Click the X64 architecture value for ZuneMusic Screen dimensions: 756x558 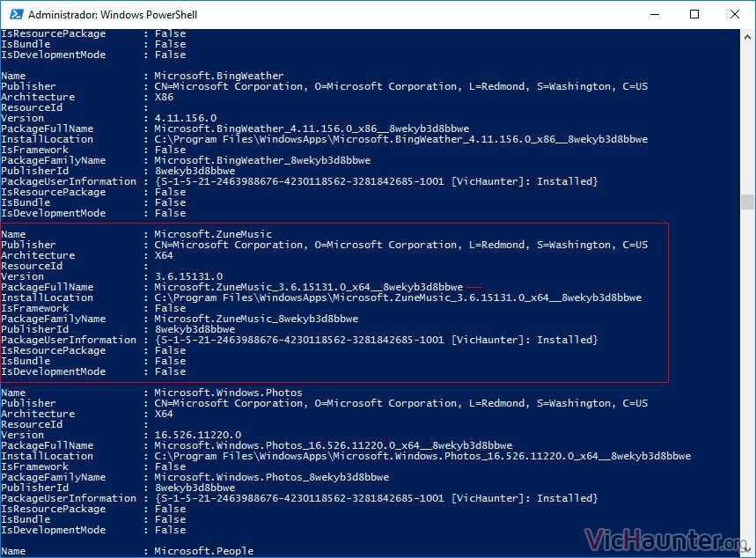[164, 255]
